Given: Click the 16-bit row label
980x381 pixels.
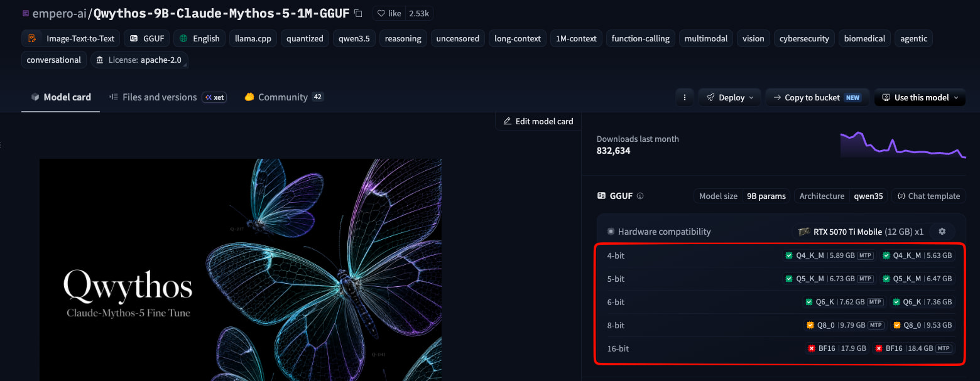Looking at the screenshot, I should pos(618,348).
